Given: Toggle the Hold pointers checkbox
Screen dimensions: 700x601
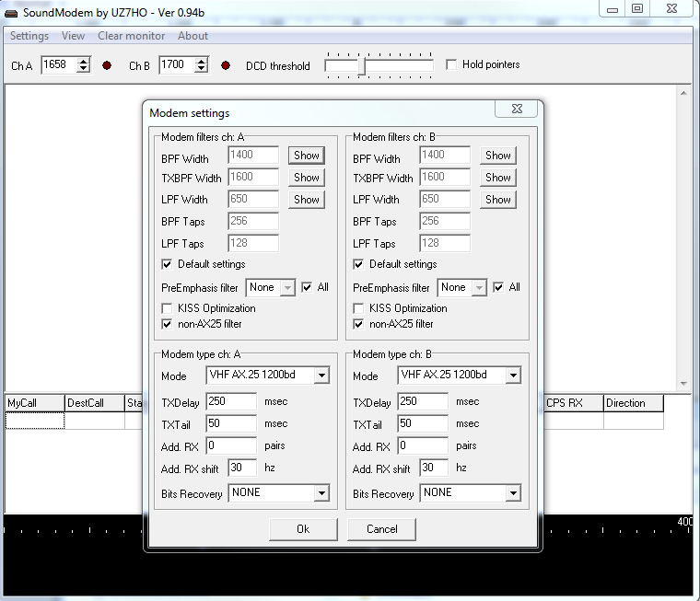Looking at the screenshot, I should pyautogui.click(x=451, y=64).
